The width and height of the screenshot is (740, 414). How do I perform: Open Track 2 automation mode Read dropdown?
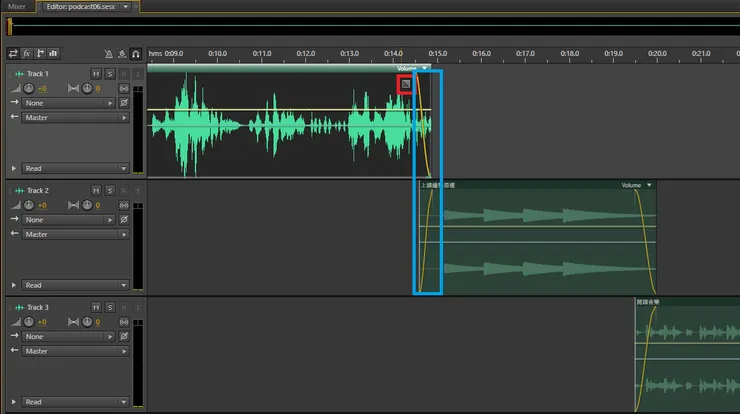[76, 285]
